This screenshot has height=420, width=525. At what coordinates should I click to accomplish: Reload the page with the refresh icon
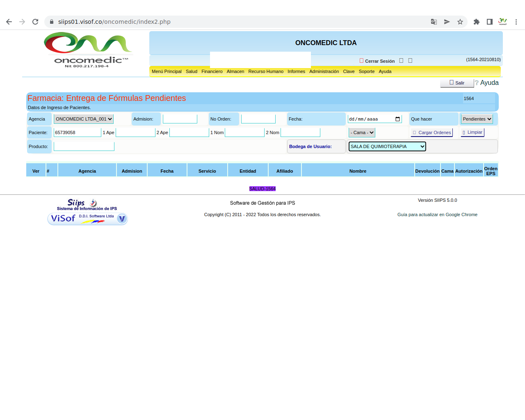click(35, 22)
